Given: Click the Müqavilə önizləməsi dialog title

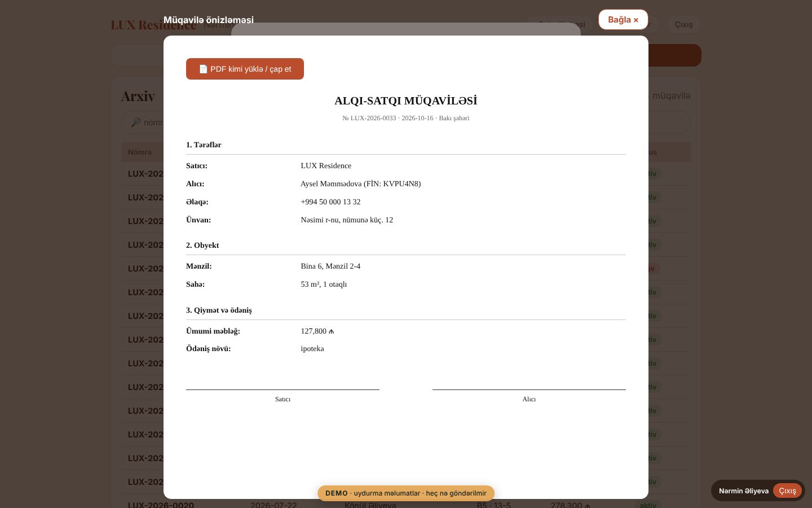Looking at the screenshot, I should [209, 20].
